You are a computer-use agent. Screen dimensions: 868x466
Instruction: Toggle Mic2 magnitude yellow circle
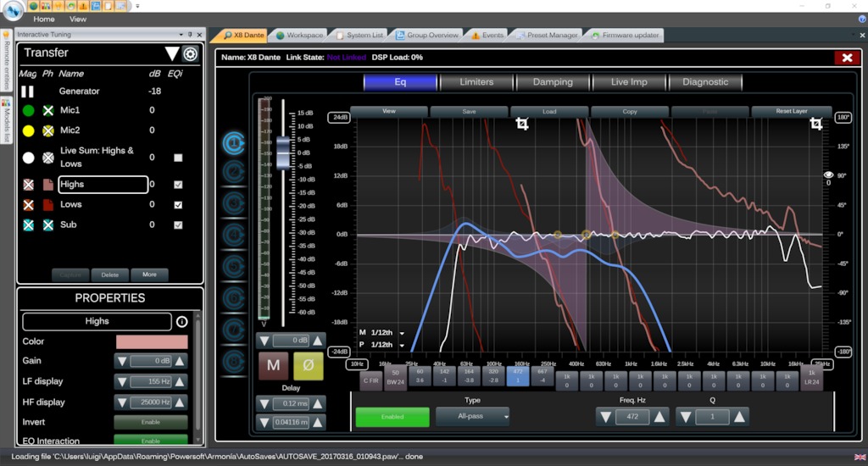tap(28, 130)
